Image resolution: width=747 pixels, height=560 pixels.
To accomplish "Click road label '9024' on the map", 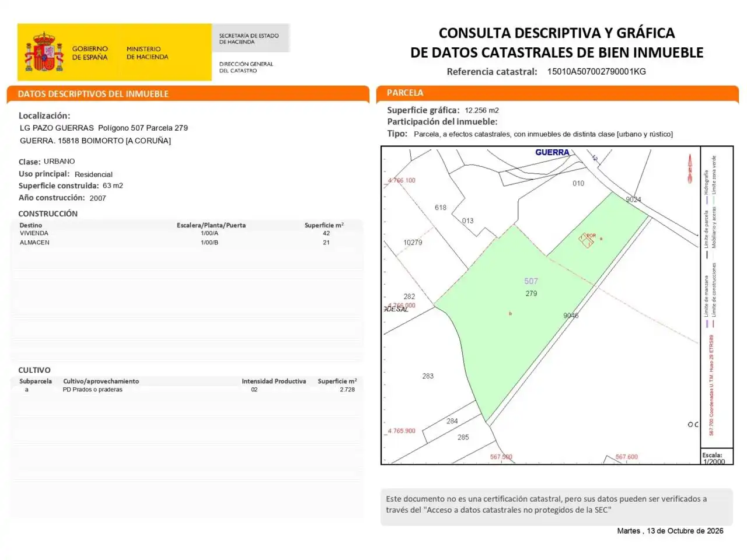I will pos(633,199).
